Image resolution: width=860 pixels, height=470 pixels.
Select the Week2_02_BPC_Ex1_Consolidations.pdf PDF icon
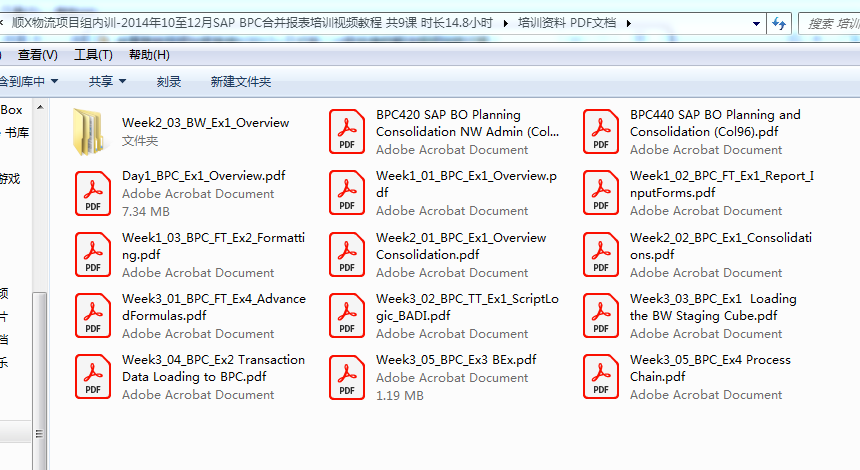[x=601, y=255]
